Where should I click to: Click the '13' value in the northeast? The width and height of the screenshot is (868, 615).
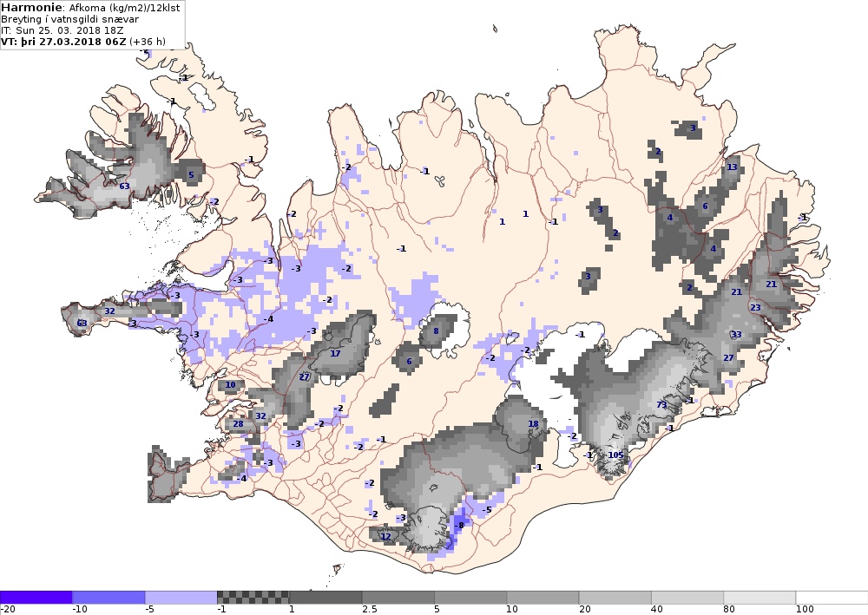point(732,167)
